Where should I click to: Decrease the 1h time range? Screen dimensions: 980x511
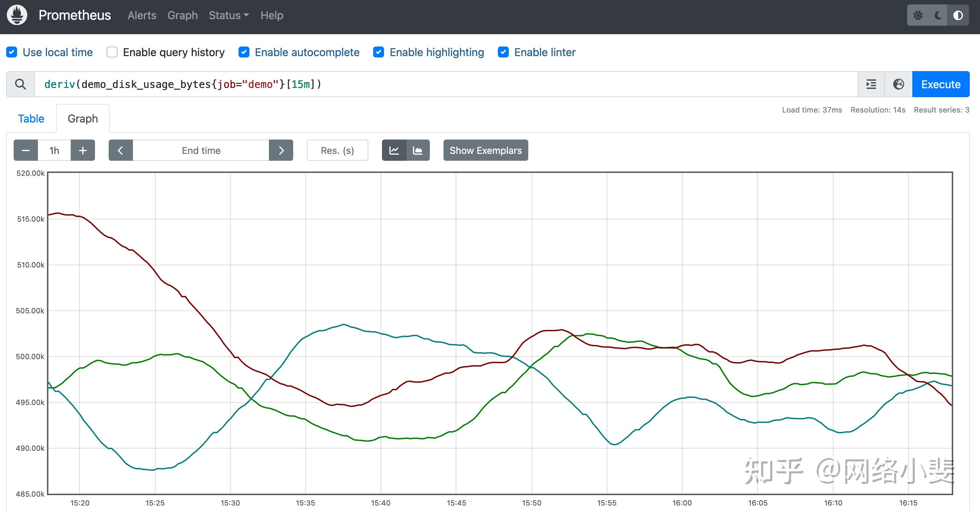click(26, 150)
